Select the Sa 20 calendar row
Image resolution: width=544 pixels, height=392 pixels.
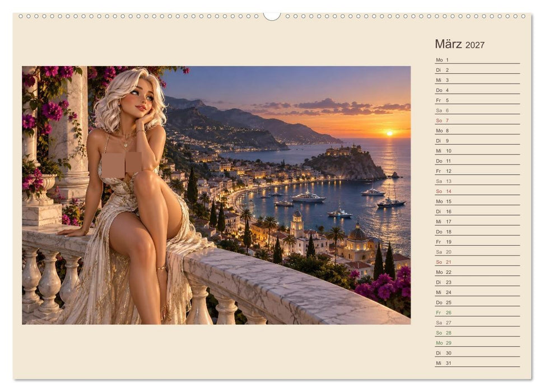pos(477,252)
